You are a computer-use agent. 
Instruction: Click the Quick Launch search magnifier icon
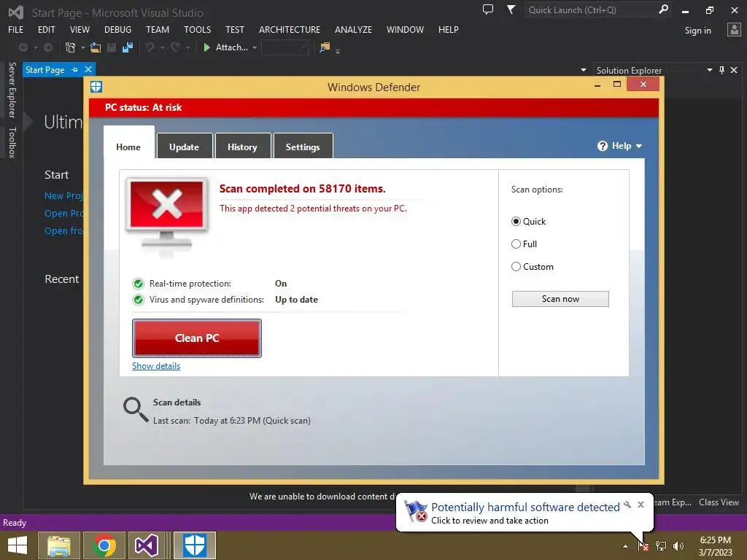point(663,9)
